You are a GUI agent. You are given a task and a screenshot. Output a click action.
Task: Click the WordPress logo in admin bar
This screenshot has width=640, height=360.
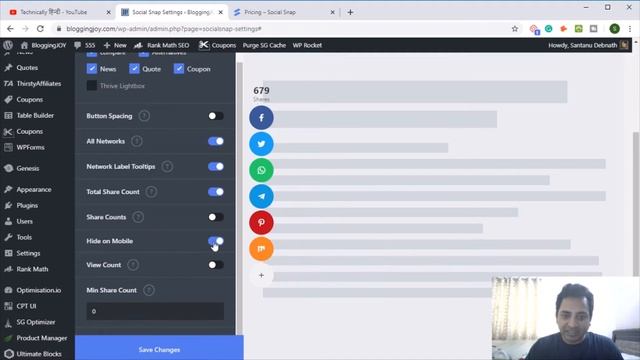pyautogui.click(x=8, y=45)
